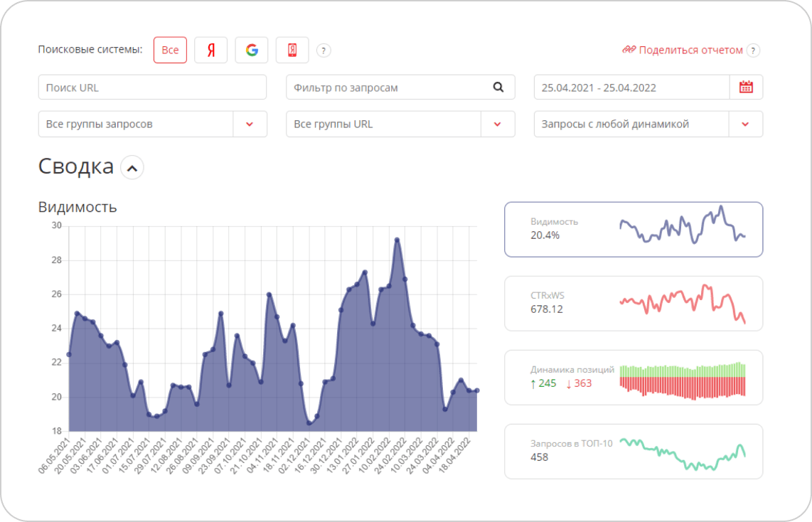
Task: Click the 30 y-axis label
Action: (56, 225)
